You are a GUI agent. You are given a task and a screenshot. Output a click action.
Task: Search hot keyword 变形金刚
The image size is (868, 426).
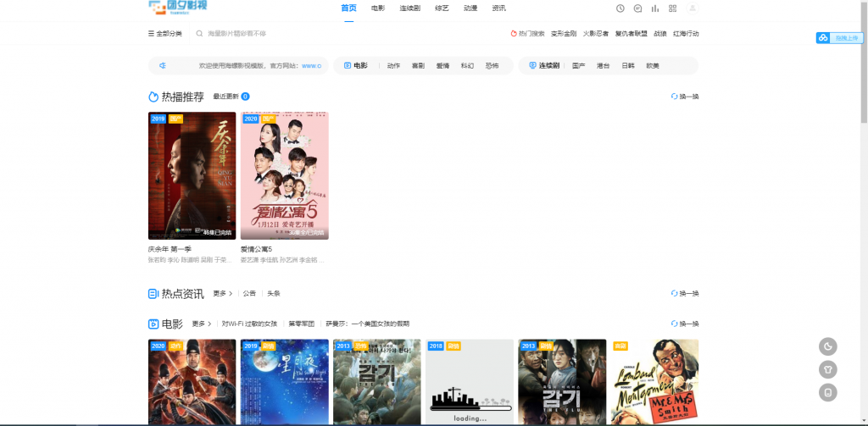(x=564, y=34)
